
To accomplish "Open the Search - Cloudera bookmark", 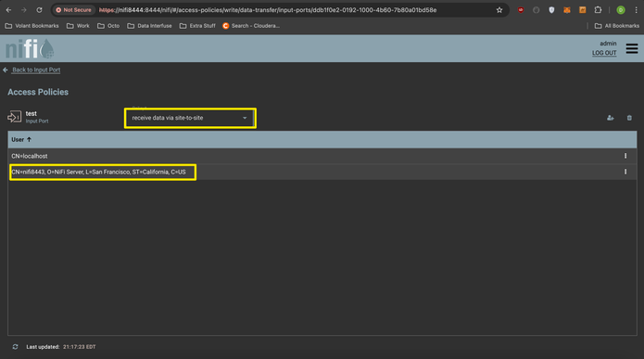I will (251, 25).
